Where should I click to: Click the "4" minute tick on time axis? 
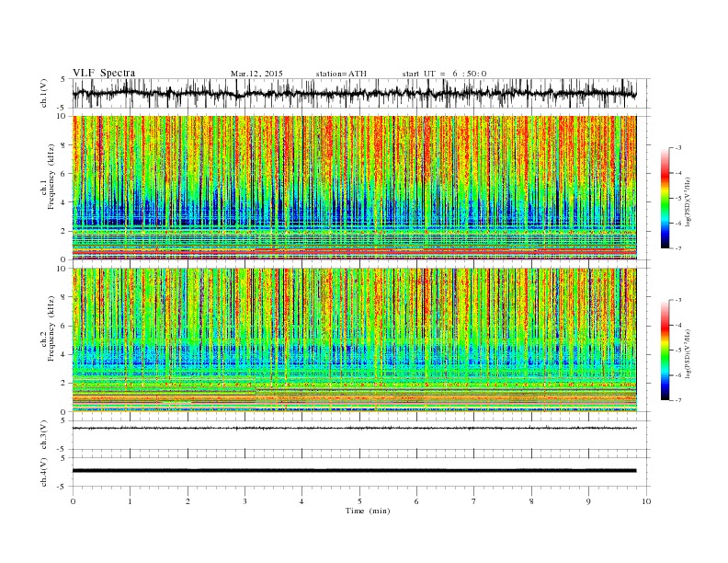click(301, 501)
